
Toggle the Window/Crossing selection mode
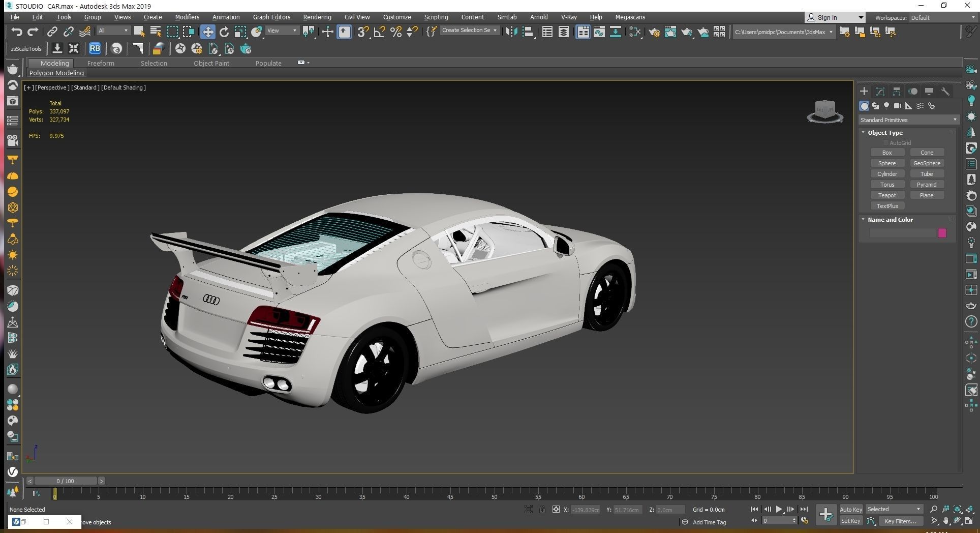click(189, 32)
